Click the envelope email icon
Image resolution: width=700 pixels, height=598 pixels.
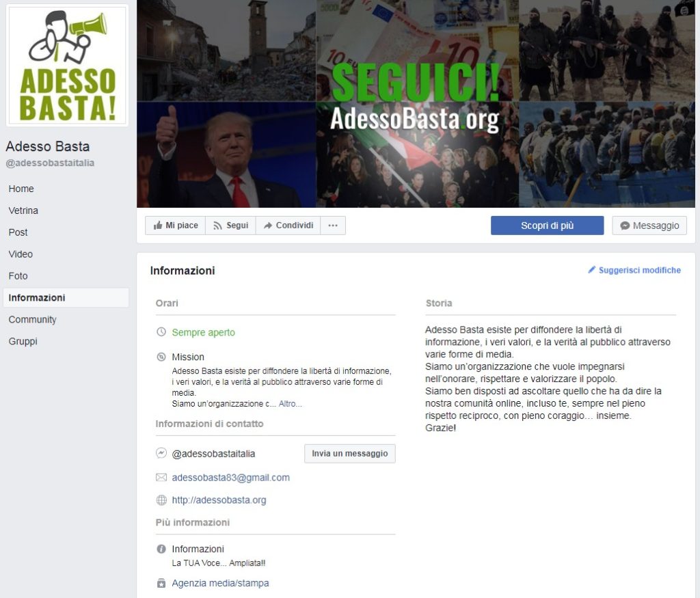pos(161,478)
